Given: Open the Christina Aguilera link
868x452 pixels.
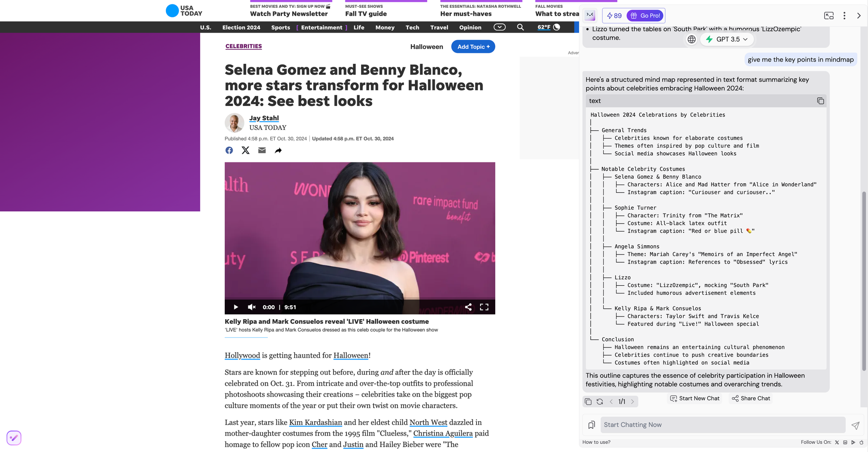Looking at the screenshot, I should 443,433.
